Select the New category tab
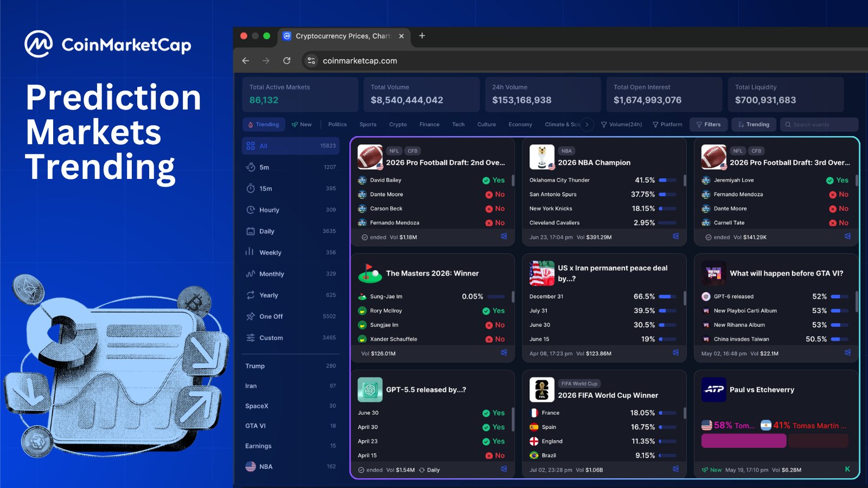 302,125
